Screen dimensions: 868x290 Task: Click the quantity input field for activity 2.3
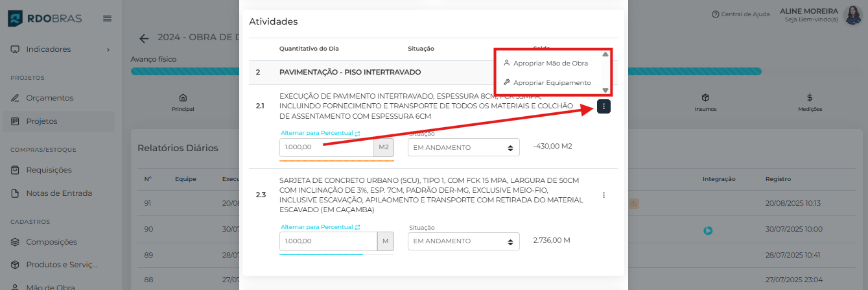coord(328,241)
